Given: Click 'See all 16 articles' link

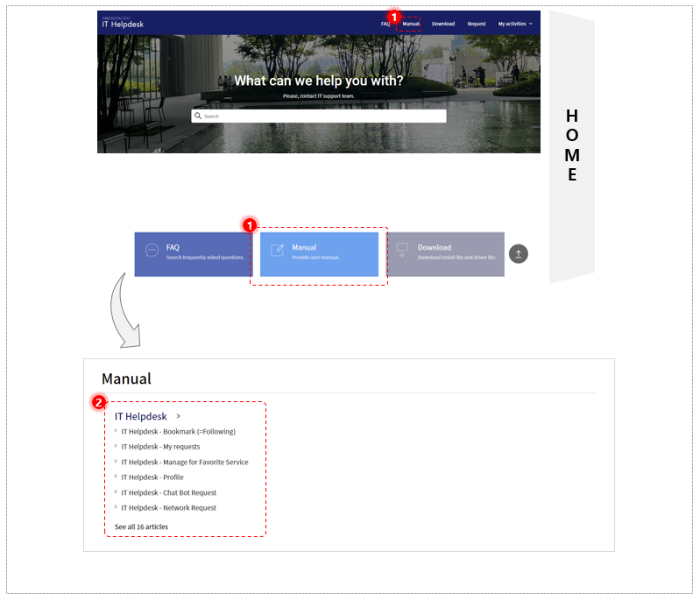Looking at the screenshot, I should coord(141,527).
